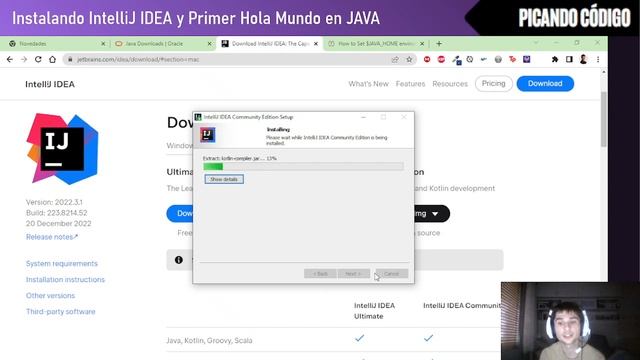Image resolution: width=640 pixels, height=360 pixels.
Task: Click the Show details button in the installer
Action: coord(224,179)
